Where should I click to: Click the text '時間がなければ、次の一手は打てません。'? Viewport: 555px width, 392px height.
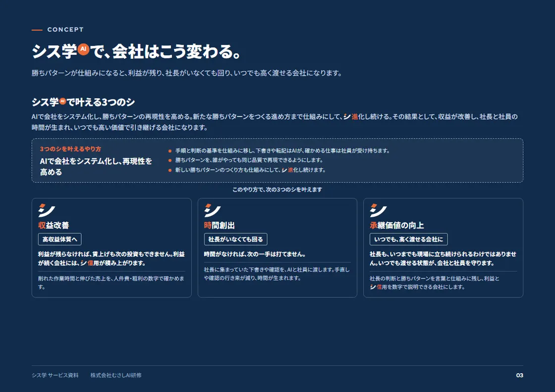[x=255, y=254]
